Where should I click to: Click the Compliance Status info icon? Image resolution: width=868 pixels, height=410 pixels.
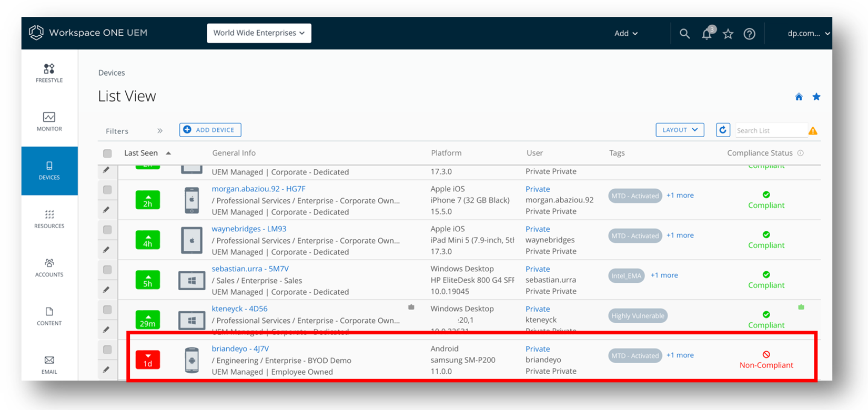click(801, 153)
